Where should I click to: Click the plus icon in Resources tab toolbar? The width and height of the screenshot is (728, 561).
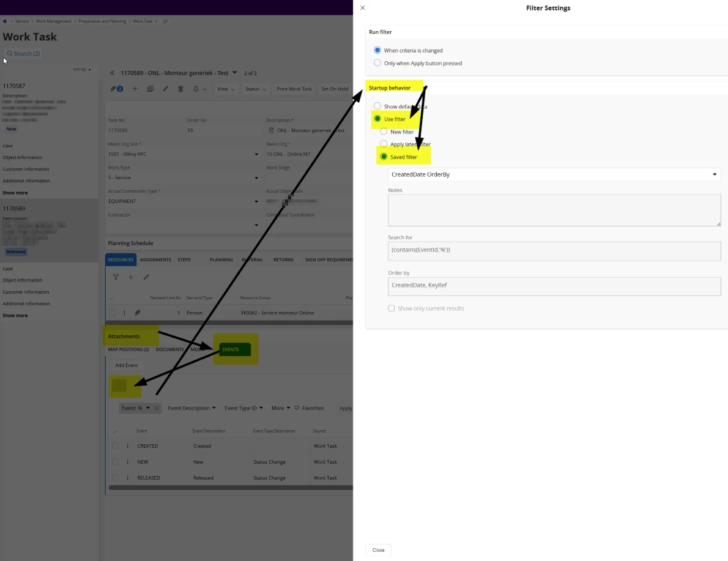coord(131,277)
